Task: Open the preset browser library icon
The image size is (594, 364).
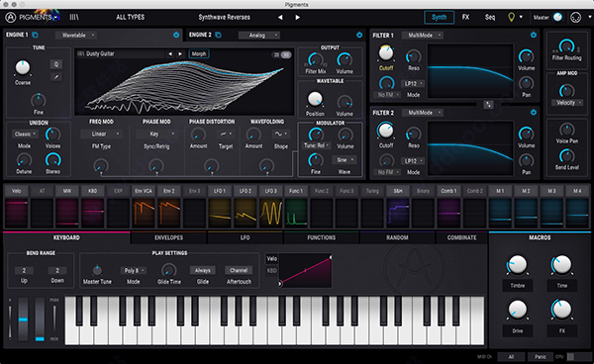Action: 74,17
